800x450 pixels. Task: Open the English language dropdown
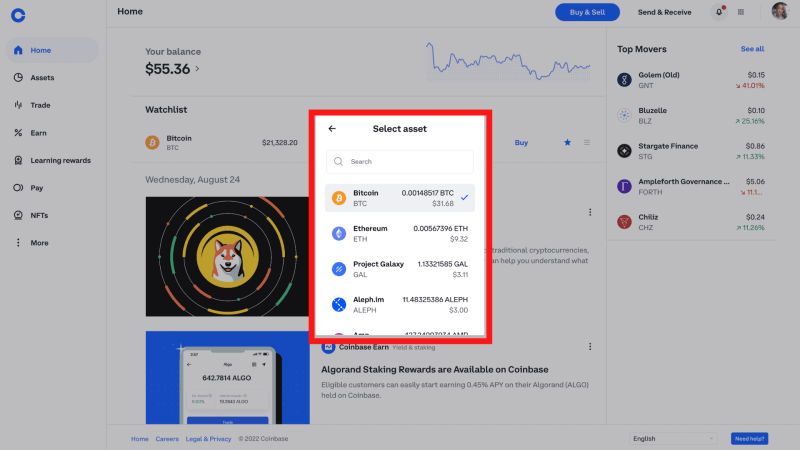(x=673, y=439)
